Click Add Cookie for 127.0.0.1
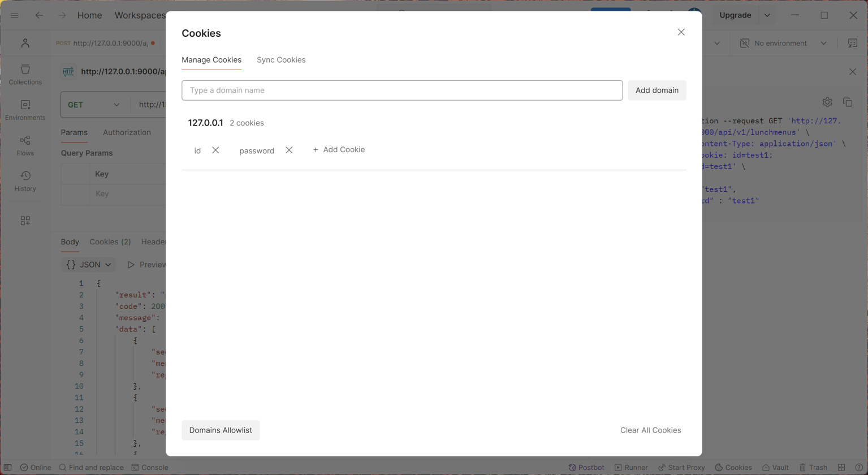Image resolution: width=868 pixels, height=475 pixels. 339,150
